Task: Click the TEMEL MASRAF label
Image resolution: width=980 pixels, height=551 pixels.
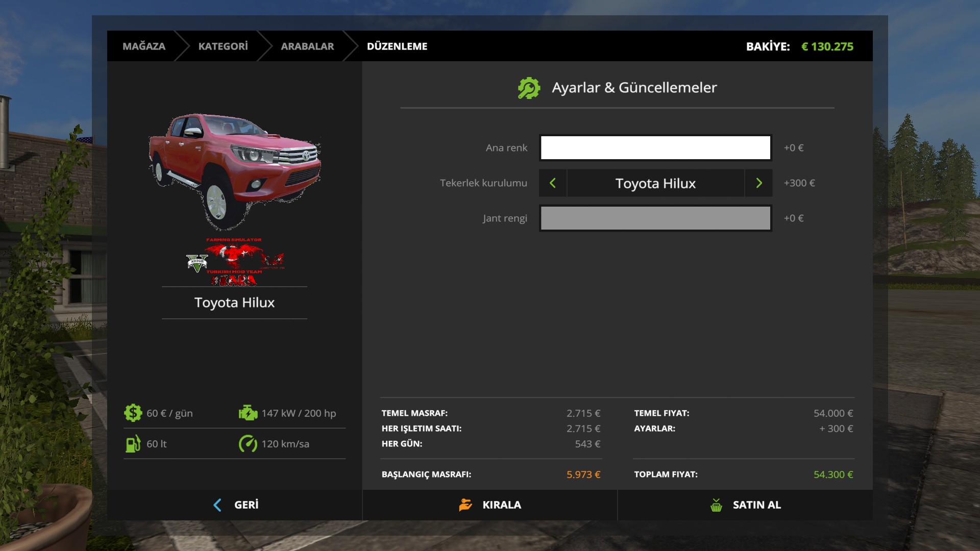Action: [x=414, y=413]
